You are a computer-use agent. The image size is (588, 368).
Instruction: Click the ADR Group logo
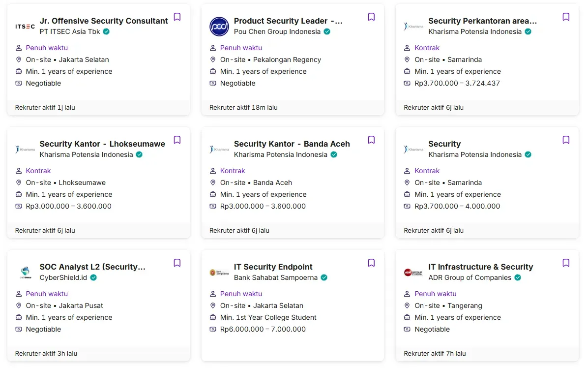[413, 272]
